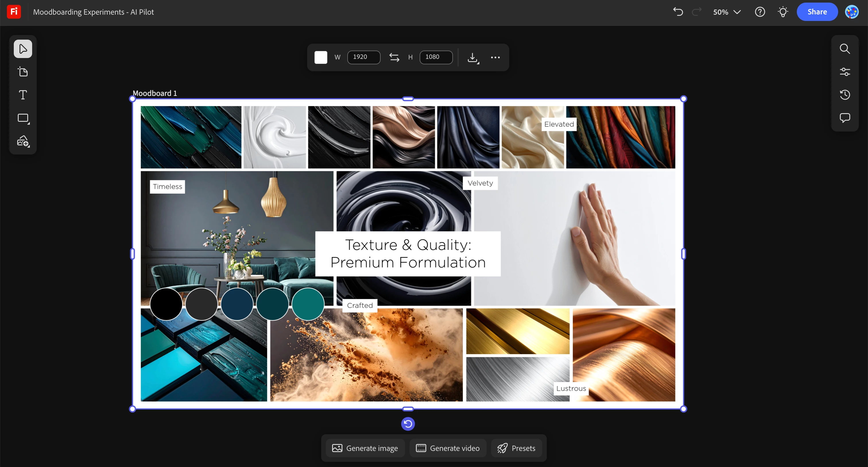Click the search icon in right panel
The width and height of the screenshot is (868, 467).
(845, 49)
